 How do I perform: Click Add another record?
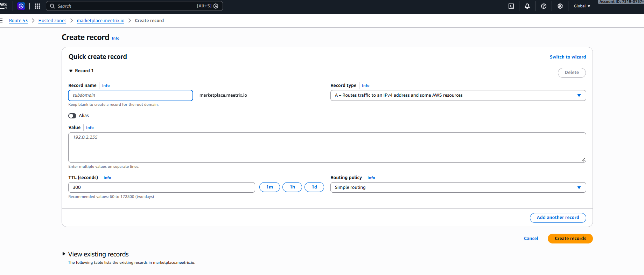pos(558,218)
